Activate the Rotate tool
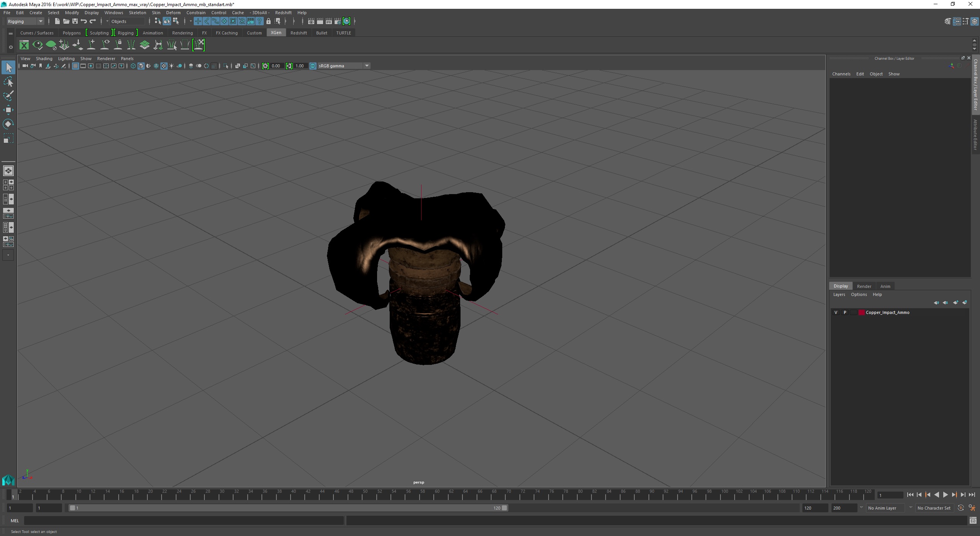The image size is (980, 536). (8, 124)
